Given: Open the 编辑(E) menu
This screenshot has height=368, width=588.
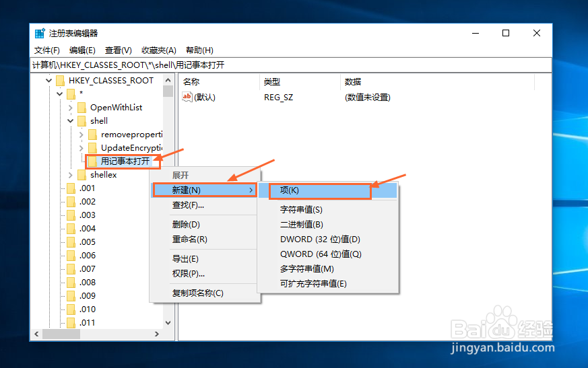Looking at the screenshot, I should pyautogui.click(x=82, y=50).
